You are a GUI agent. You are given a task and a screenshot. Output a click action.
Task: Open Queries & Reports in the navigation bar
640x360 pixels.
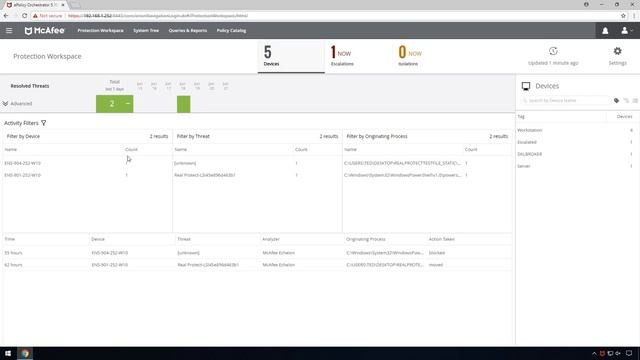[x=188, y=31]
